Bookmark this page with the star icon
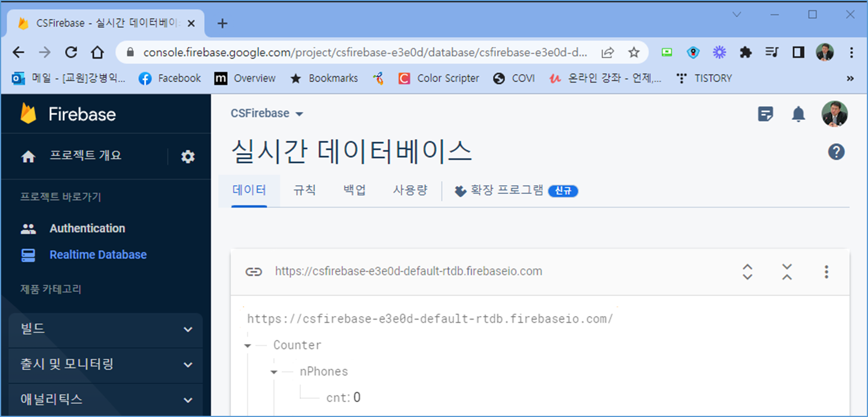This screenshot has height=417, width=868. pyautogui.click(x=634, y=53)
